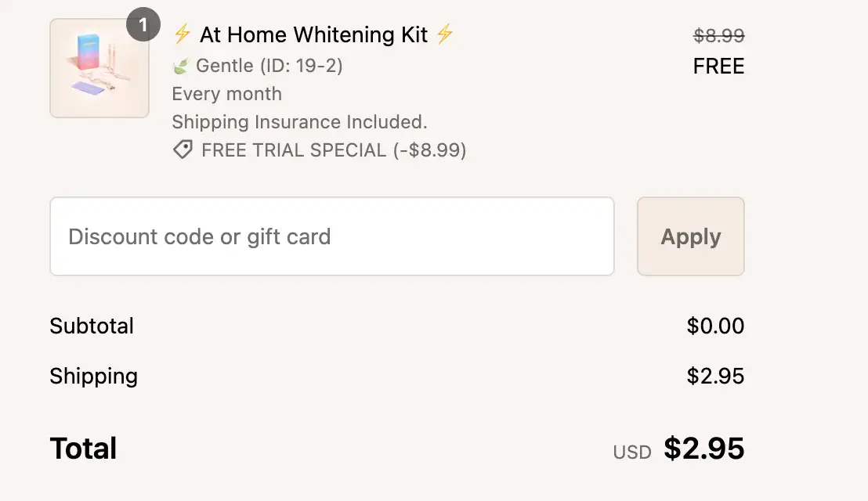The width and height of the screenshot is (868, 501).
Task: Click the discount tag icon
Action: [x=183, y=150]
